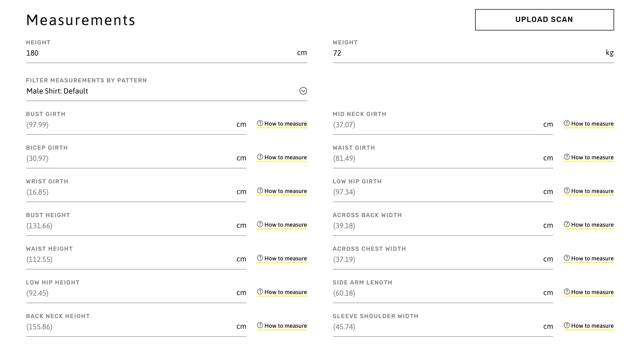Open 'How to measure' for Wrist Girth
Viewport: 644px width, 355px height.
point(282,191)
